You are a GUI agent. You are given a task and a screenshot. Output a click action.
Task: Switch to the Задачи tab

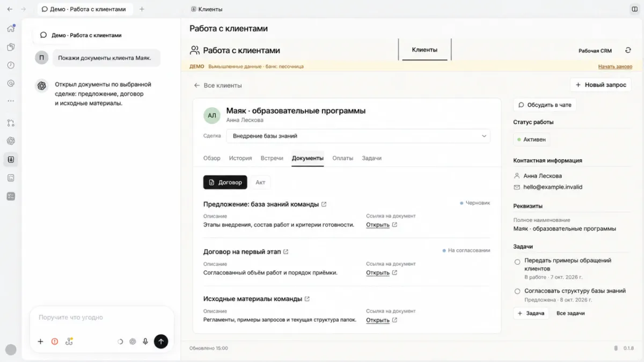(372, 158)
